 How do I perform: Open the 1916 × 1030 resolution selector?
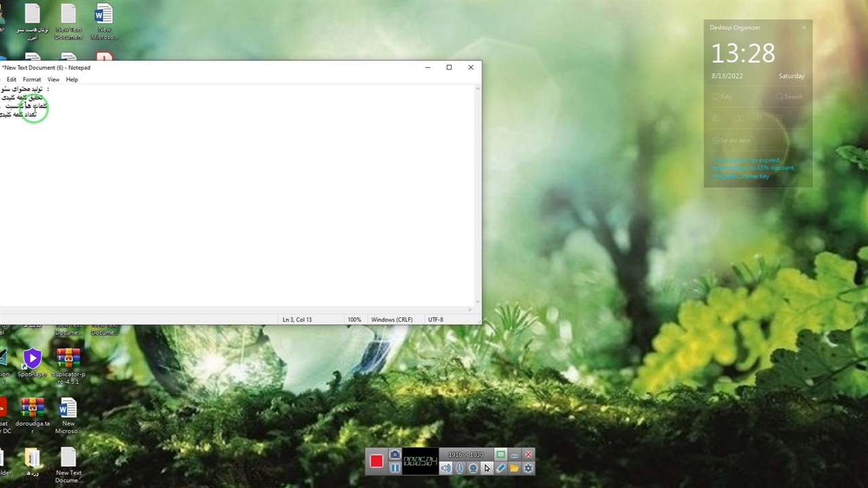coord(465,454)
